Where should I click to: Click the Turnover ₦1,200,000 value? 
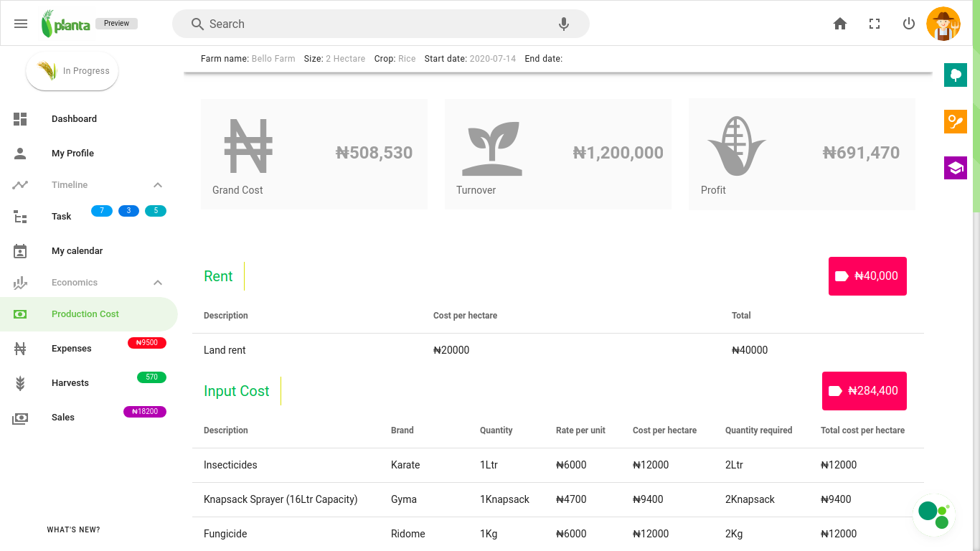(618, 153)
